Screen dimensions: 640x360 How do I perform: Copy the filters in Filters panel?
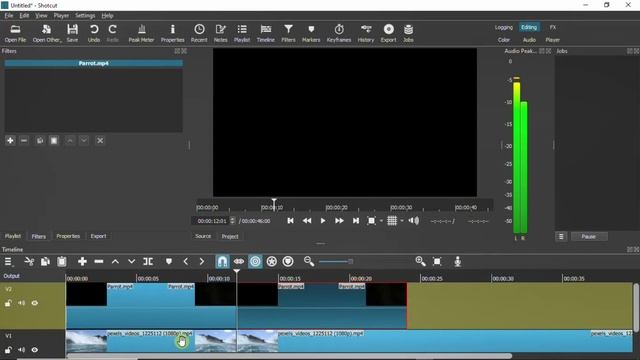(x=40, y=140)
